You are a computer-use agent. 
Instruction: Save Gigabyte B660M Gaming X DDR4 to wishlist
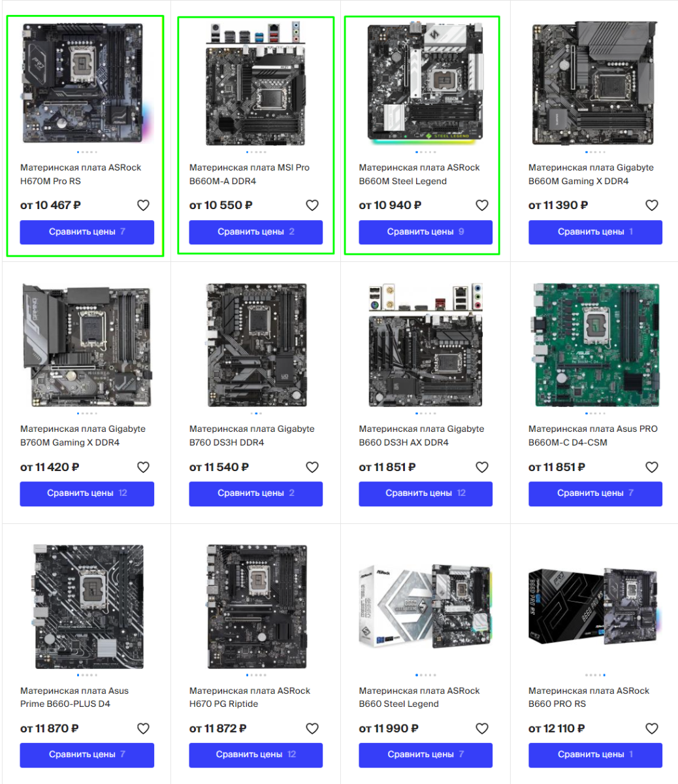click(652, 205)
